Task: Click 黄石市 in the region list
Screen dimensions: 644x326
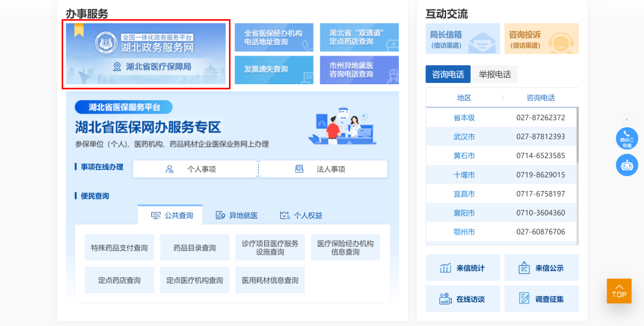Action: coord(464,156)
